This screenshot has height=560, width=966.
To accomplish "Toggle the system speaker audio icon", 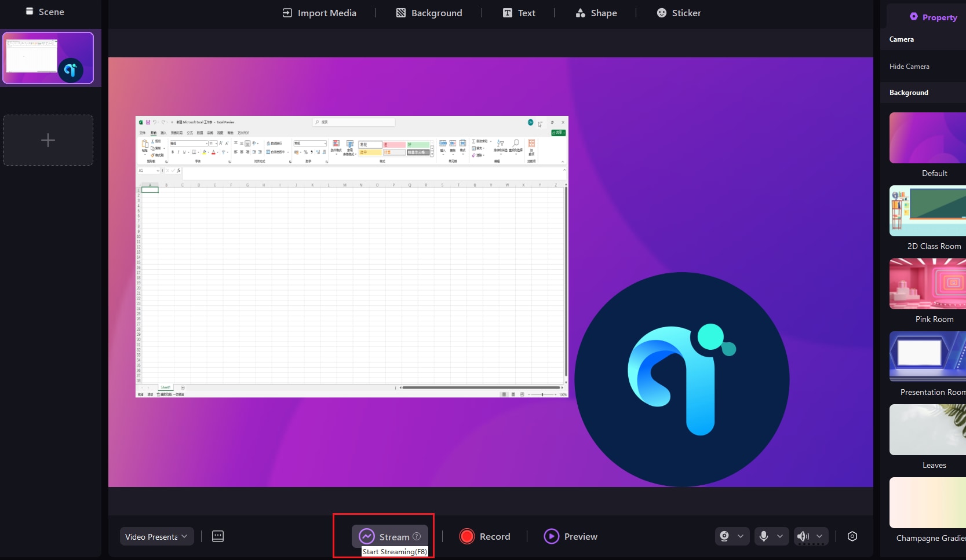I will 803,536.
